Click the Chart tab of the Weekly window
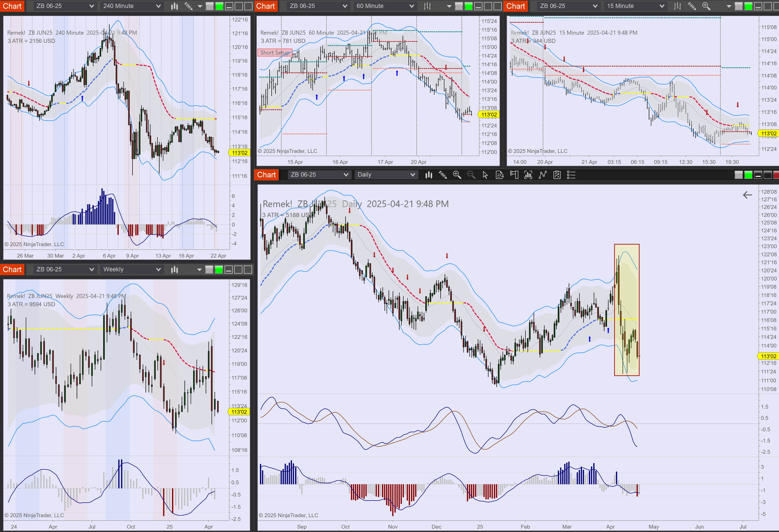The height and width of the screenshot is (532, 779). click(12, 269)
